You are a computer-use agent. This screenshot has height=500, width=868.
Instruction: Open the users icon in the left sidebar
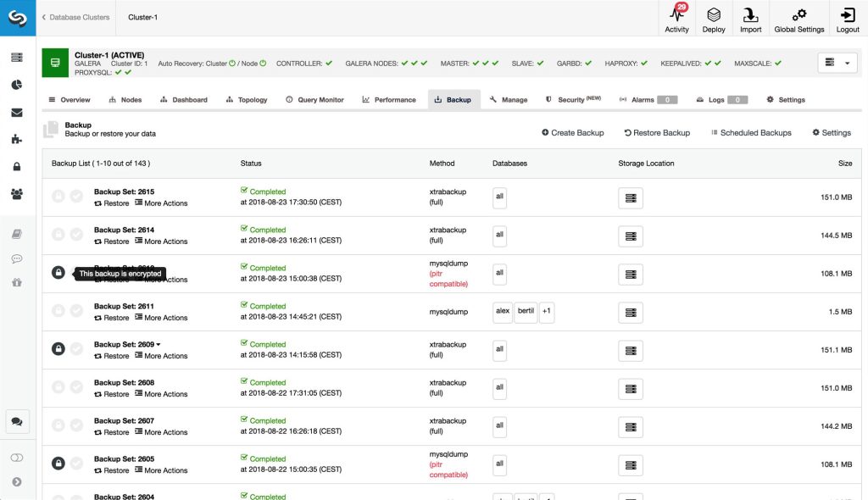(17, 194)
